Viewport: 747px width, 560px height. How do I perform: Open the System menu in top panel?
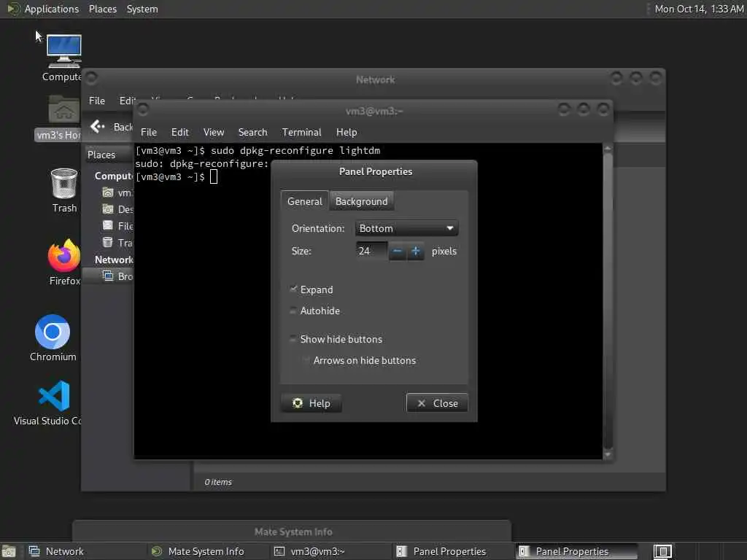pos(142,9)
